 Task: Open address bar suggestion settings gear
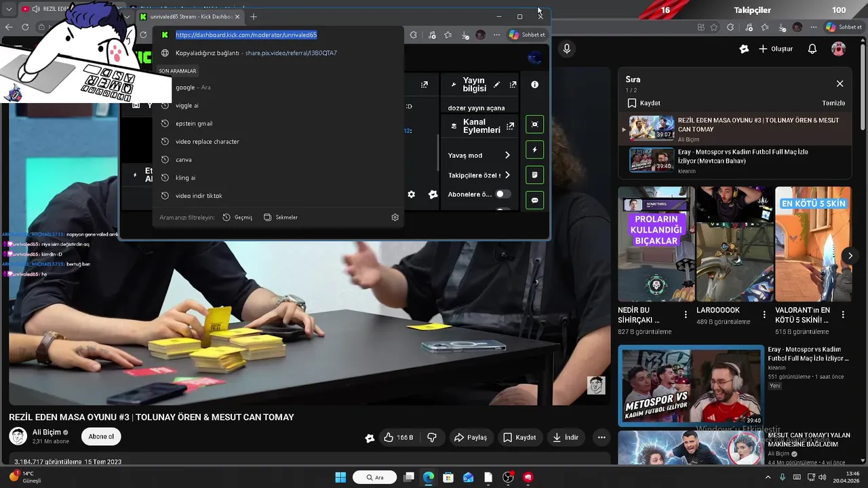point(395,218)
